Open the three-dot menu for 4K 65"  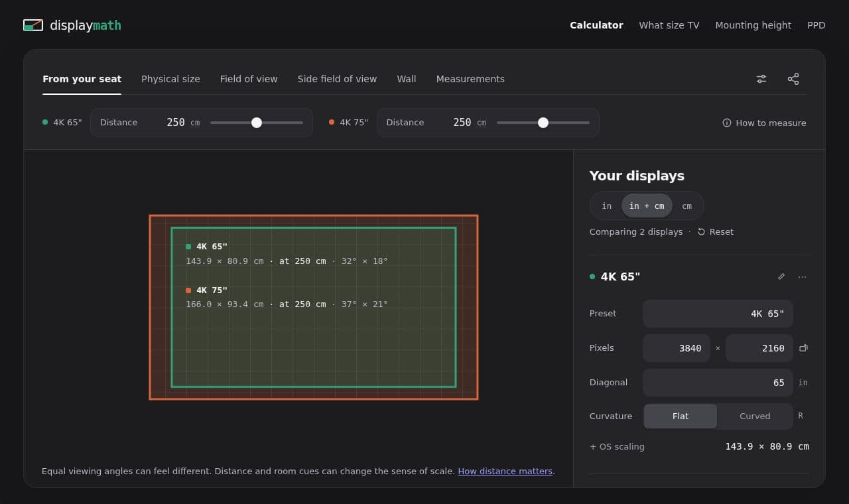click(803, 277)
